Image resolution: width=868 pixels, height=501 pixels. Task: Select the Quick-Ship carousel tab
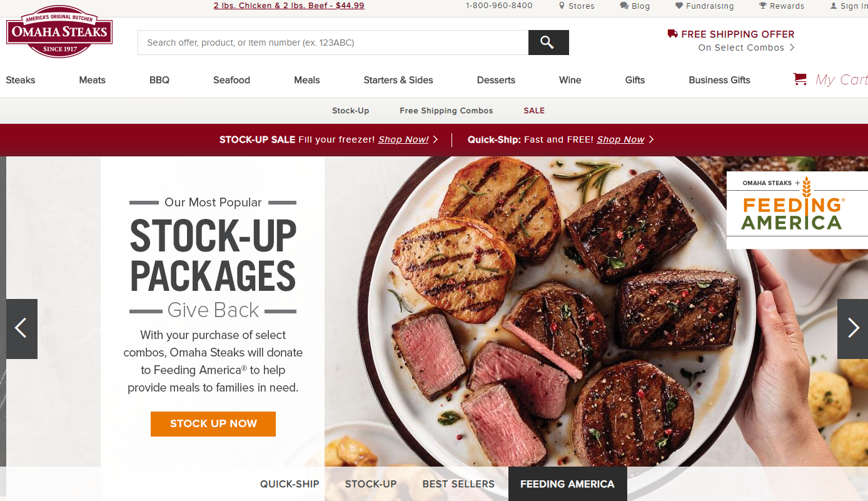(x=290, y=484)
